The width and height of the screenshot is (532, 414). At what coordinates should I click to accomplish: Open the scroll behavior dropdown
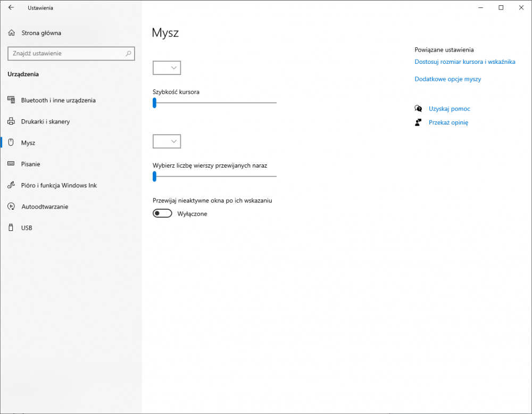pyautogui.click(x=167, y=141)
